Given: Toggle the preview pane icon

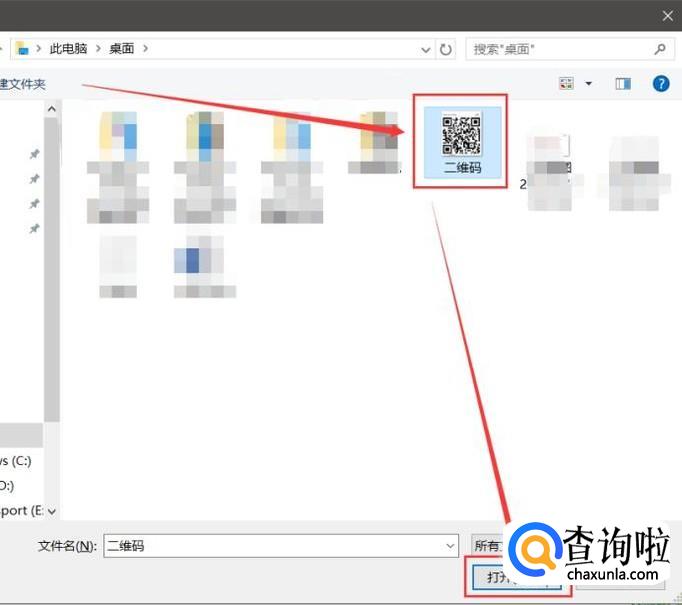Looking at the screenshot, I should (623, 84).
